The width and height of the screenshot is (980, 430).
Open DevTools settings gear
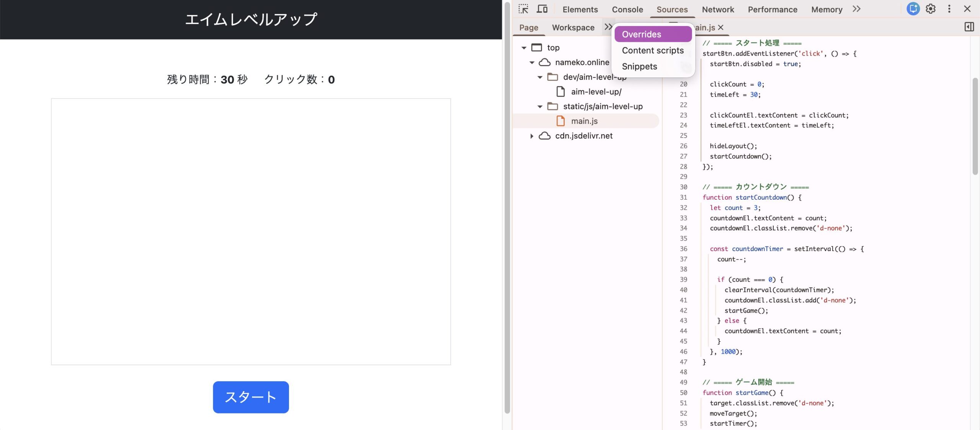coord(931,9)
